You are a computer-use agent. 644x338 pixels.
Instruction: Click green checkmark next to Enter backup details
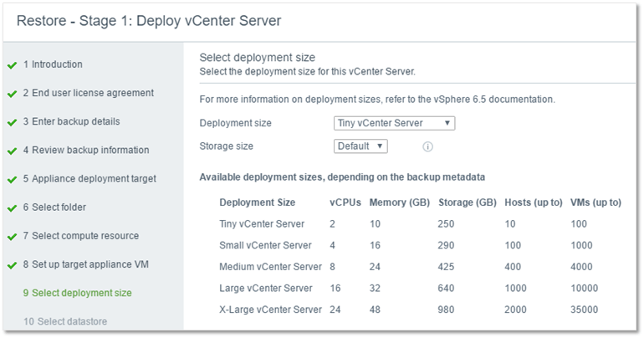tap(13, 122)
